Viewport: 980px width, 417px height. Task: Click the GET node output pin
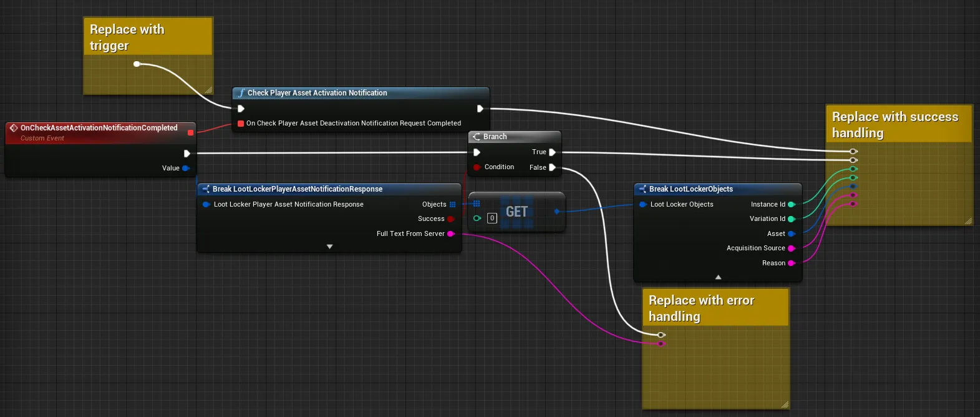coord(557,212)
